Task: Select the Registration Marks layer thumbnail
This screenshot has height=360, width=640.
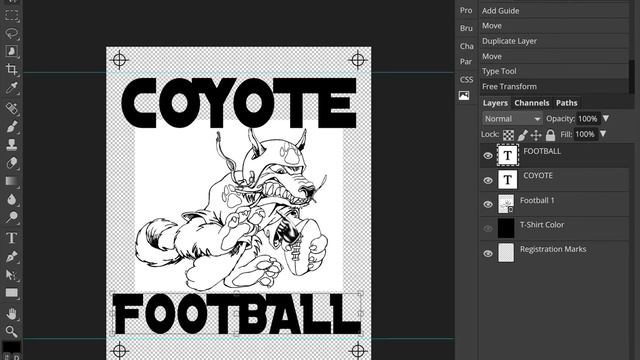Action: coord(506,252)
